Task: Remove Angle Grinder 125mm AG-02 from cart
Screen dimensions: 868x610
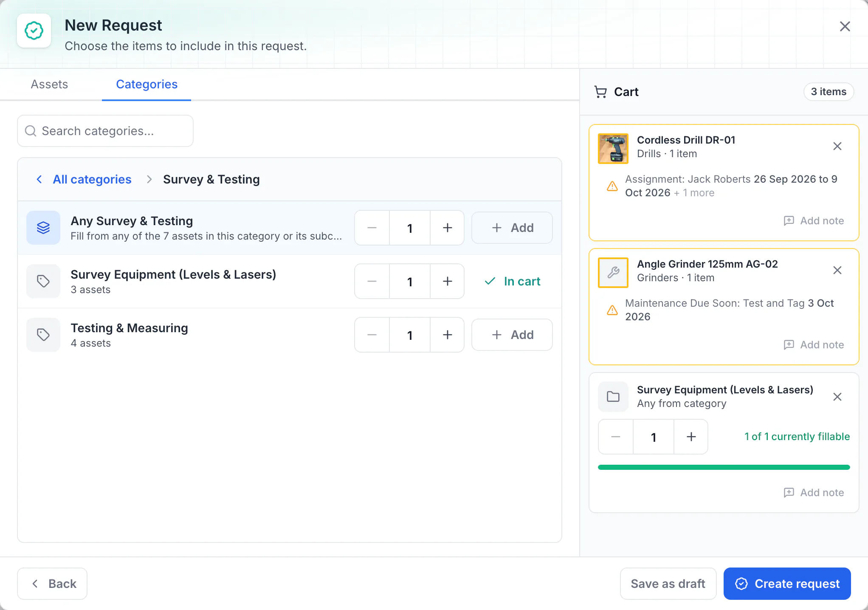Action: tap(837, 270)
